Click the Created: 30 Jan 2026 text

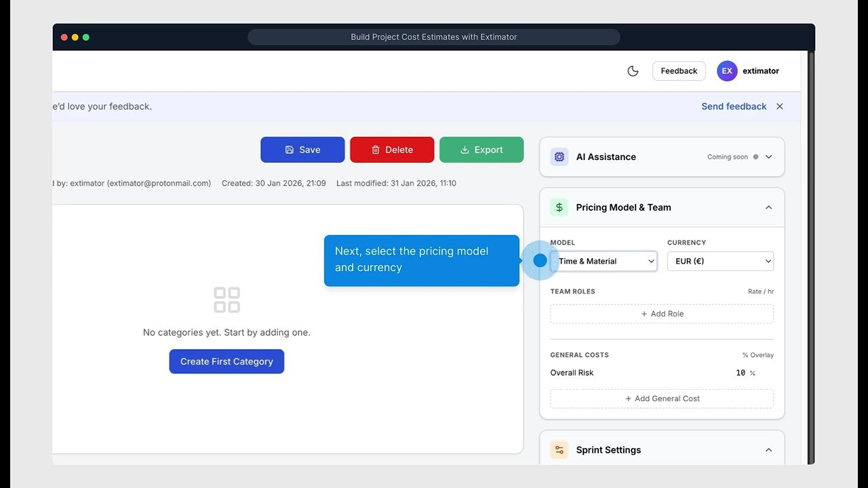274,183
